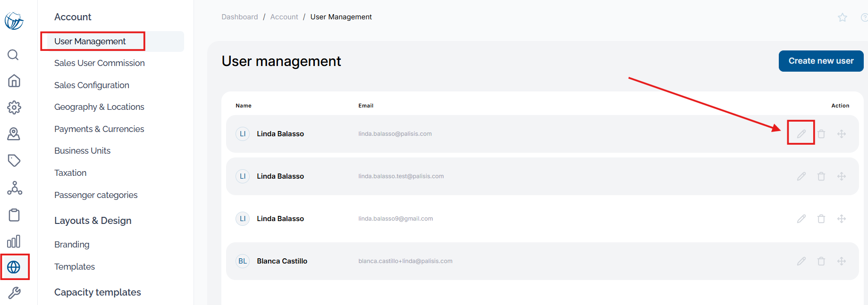Image resolution: width=868 pixels, height=305 pixels.
Task: Click the globe icon in sidebar
Action: pyautogui.click(x=14, y=267)
